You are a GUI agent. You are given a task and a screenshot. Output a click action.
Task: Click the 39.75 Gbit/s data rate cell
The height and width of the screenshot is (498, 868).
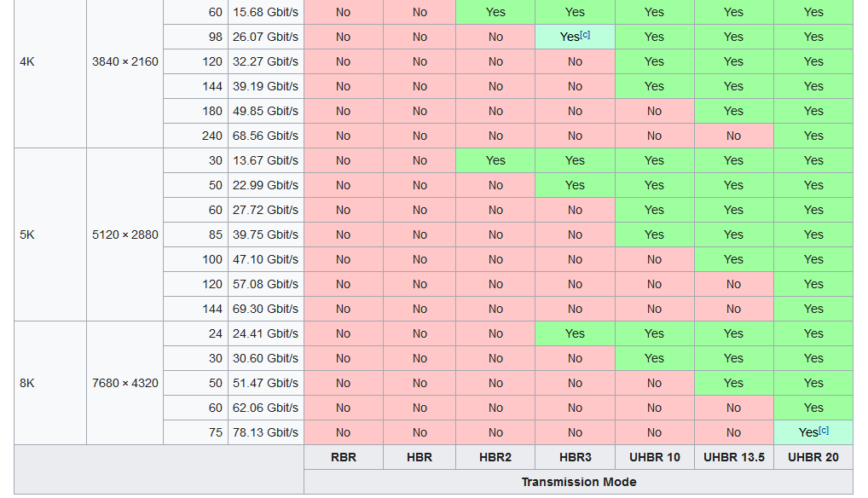tap(266, 235)
